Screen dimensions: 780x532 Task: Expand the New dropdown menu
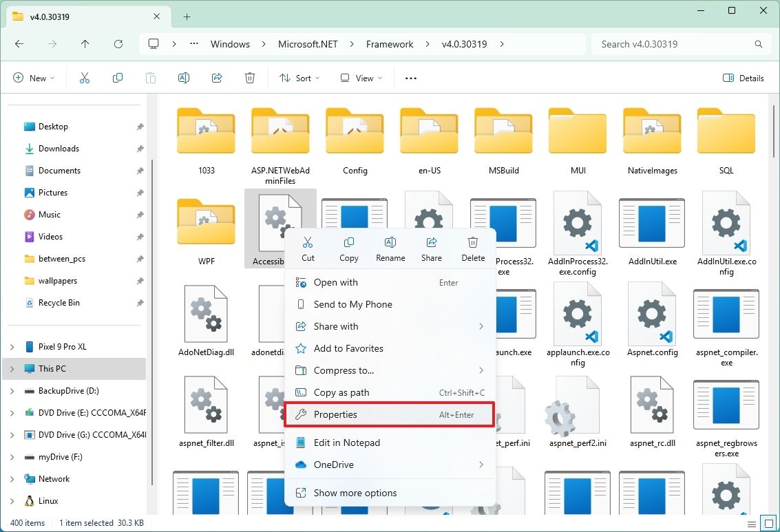pyautogui.click(x=34, y=77)
